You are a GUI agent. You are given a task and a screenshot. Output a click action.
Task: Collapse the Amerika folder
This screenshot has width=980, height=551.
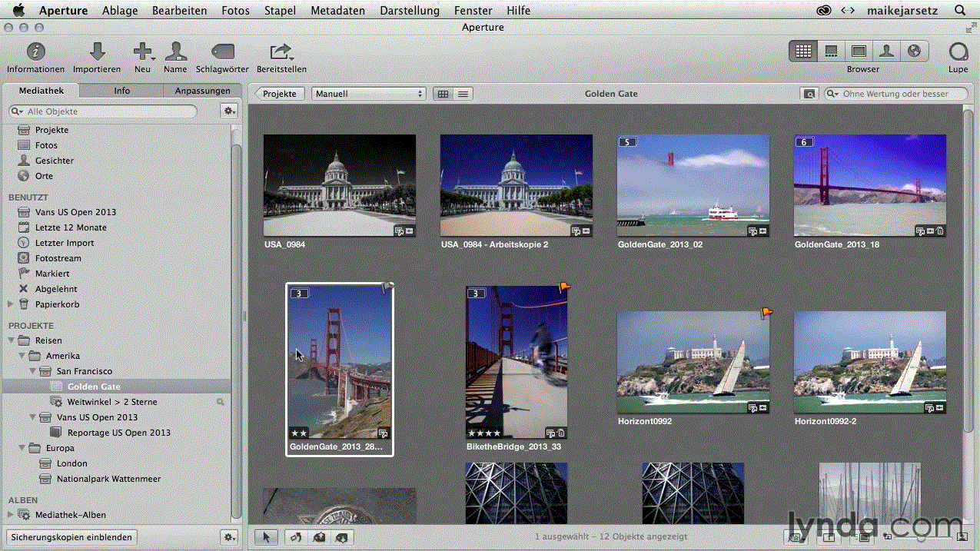click(x=22, y=356)
